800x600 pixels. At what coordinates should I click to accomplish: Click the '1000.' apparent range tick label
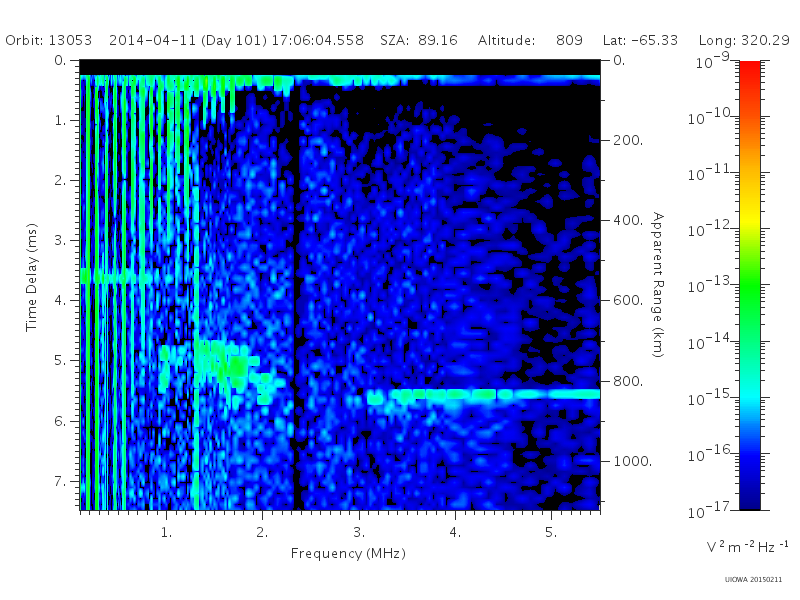pos(633,461)
